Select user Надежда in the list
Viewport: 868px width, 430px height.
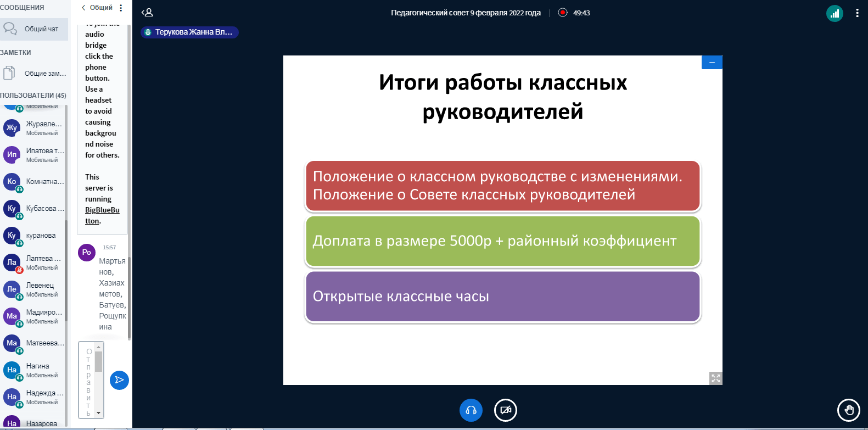(33, 397)
